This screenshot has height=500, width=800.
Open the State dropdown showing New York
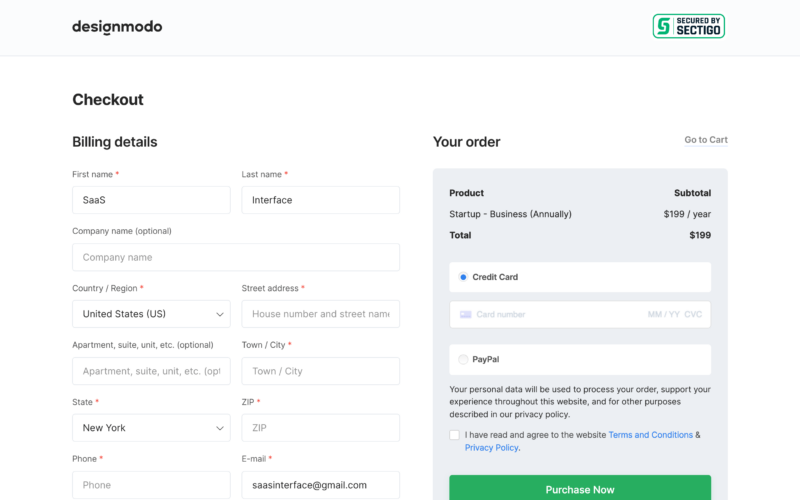click(151, 428)
